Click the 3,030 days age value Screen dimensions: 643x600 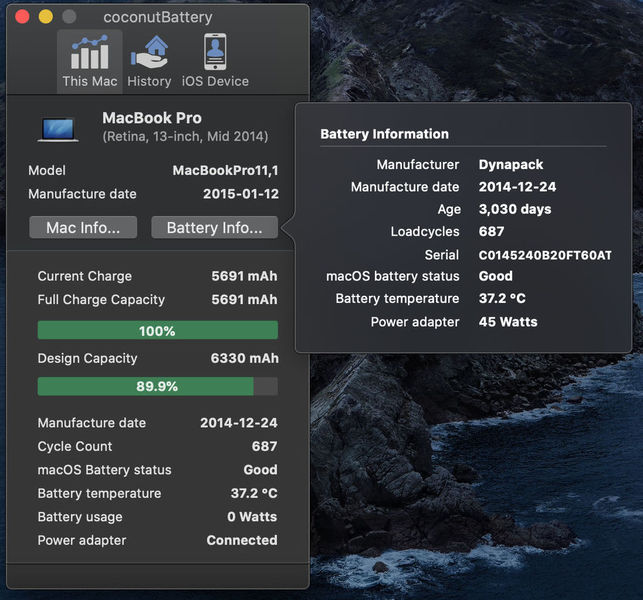pyautogui.click(x=514, y=209)
